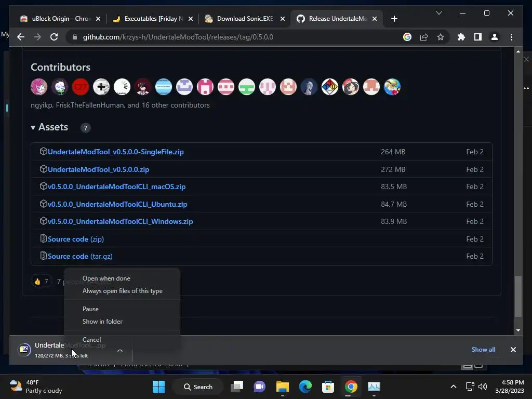Close the Download Sonic.EXE tab

click(x=282, y=19)
